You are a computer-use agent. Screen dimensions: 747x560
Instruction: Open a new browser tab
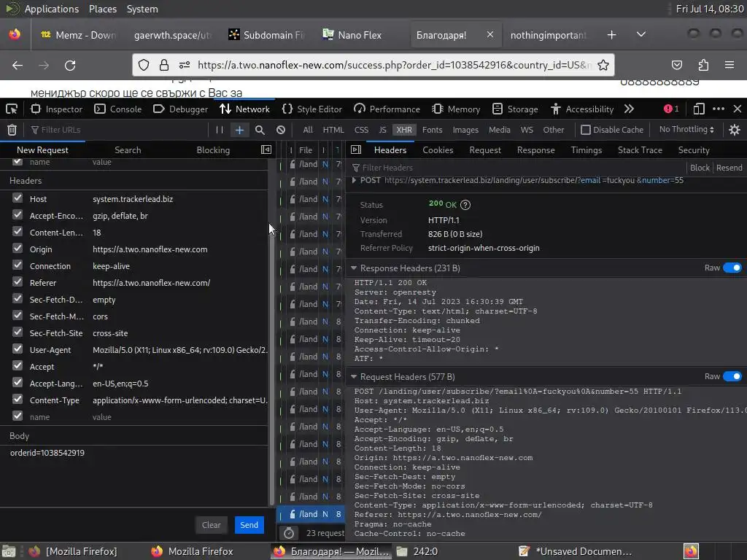pyautogui.click(x=612, y=35)
